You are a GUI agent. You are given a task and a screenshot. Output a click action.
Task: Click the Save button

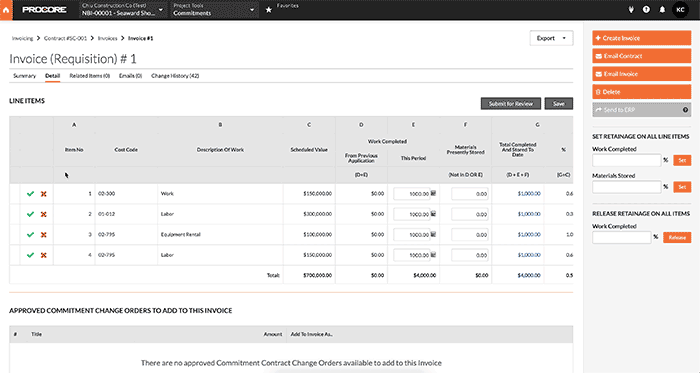click(558, 104)
